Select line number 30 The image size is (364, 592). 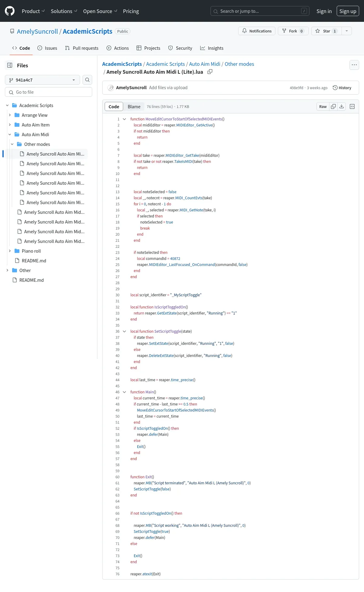pos(117,295)
